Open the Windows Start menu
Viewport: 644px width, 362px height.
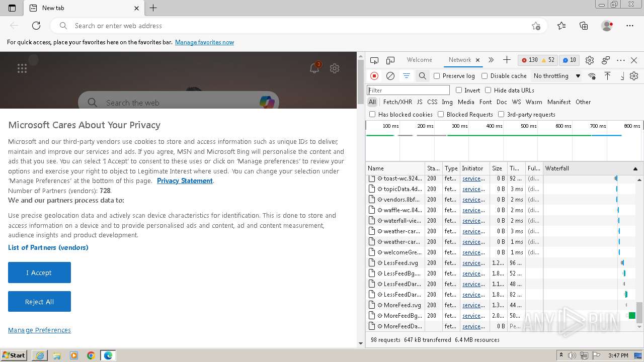14,355
